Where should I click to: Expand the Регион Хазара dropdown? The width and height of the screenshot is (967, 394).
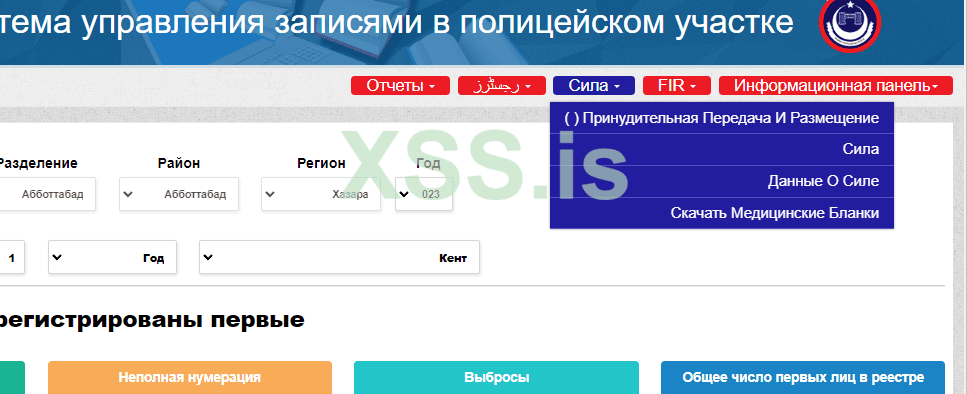321,194
